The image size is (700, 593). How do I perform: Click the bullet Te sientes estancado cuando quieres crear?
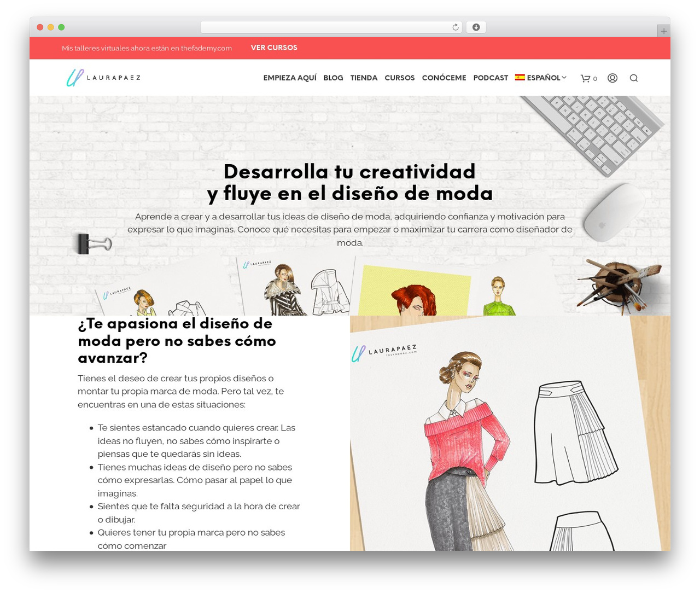(196, 441)
